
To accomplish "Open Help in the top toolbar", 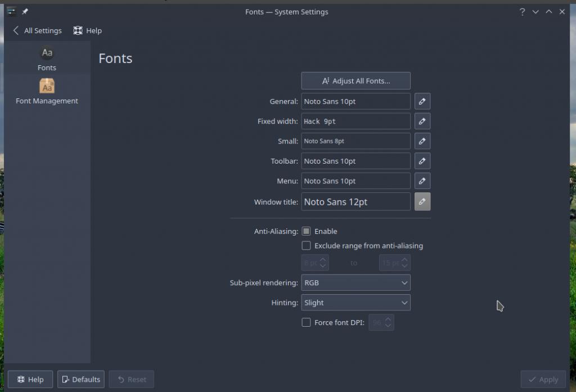I will click(87, 30).
